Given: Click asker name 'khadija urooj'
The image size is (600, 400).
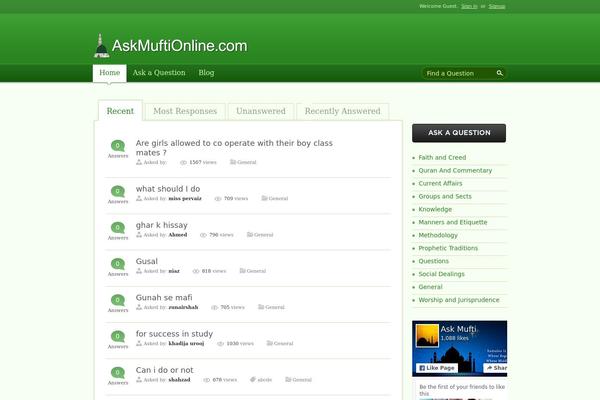Looking at the screenshot, I should 186,343.
